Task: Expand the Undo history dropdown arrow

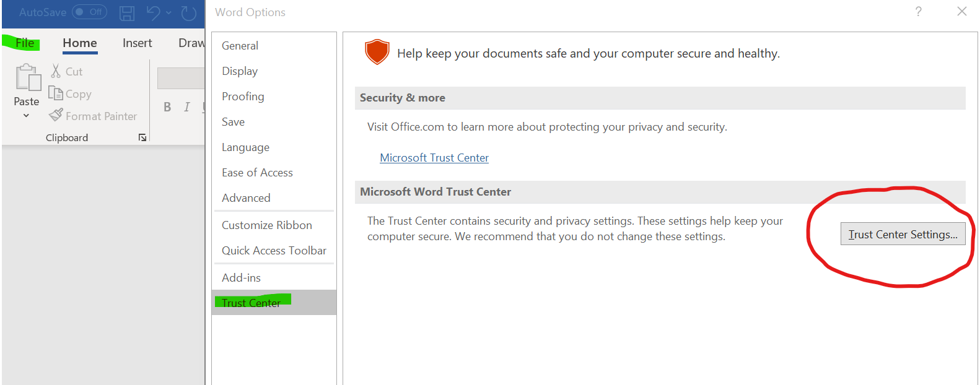Action: click(x=168, y=12)
